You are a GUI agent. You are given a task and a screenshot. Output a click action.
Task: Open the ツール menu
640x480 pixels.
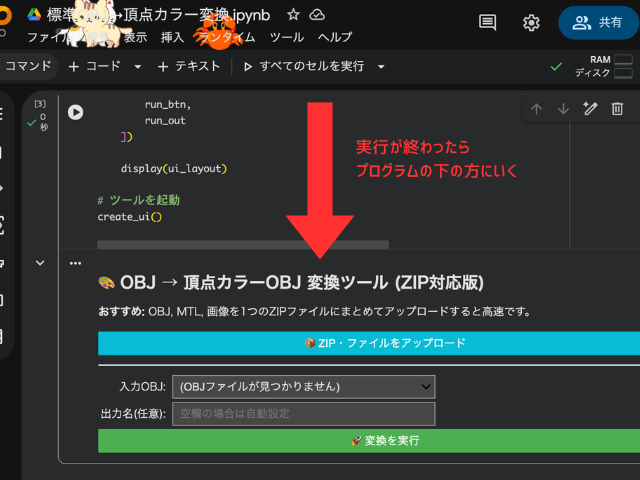point(287,37)
